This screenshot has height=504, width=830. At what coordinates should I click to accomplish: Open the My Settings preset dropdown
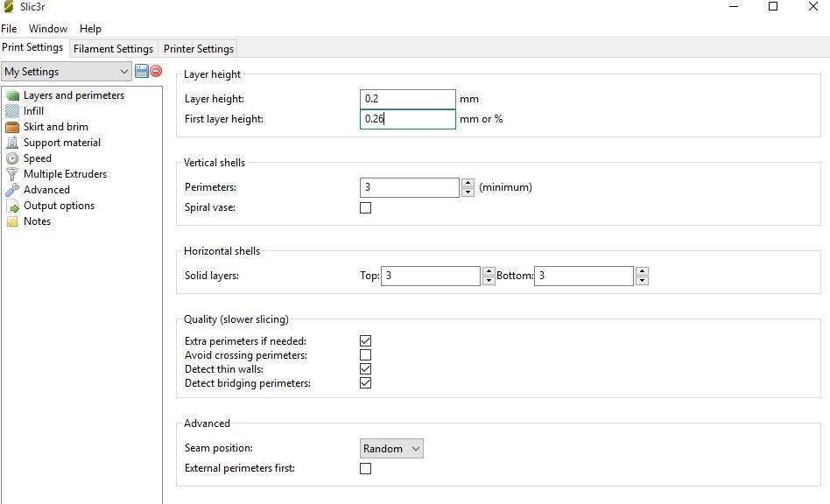click(67, 72)
